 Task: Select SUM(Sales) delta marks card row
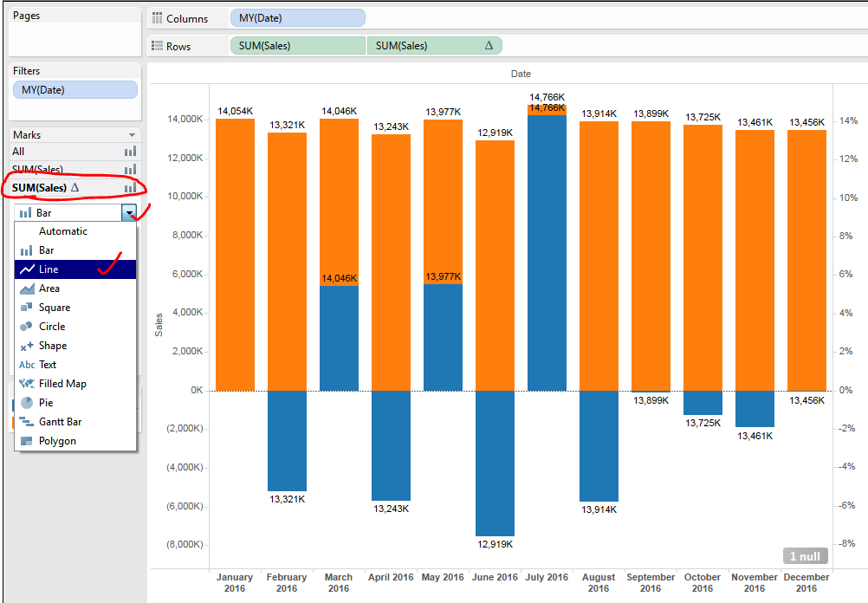click(x=74, y=188)
